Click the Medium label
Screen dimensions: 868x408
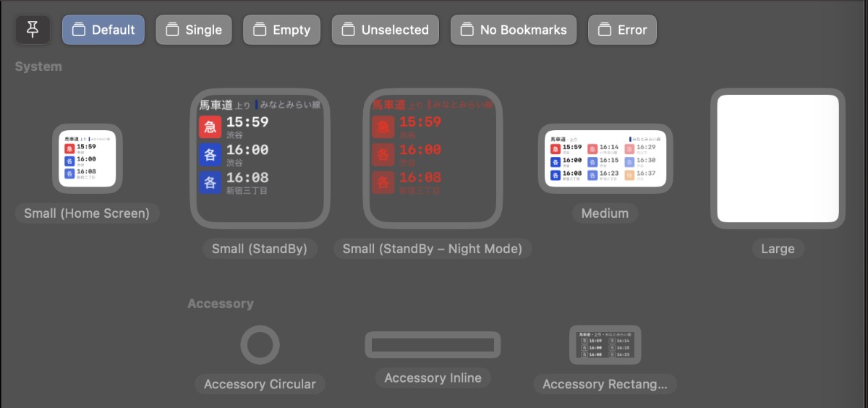[x=605, y=213]
